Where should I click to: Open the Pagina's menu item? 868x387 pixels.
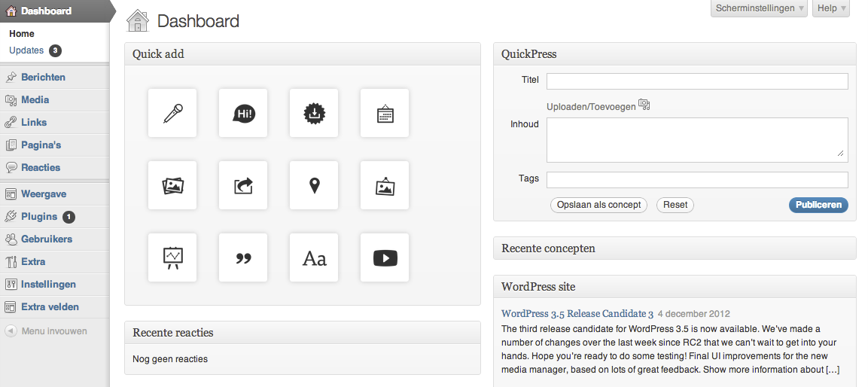41,145
